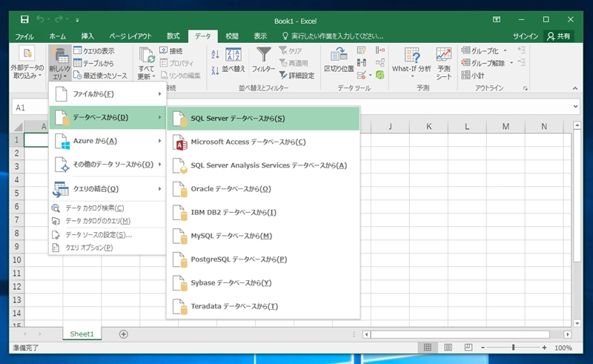This screenshot has width=593, height=364.
Task: Add a new sheet with plus button
Action: 123,334
